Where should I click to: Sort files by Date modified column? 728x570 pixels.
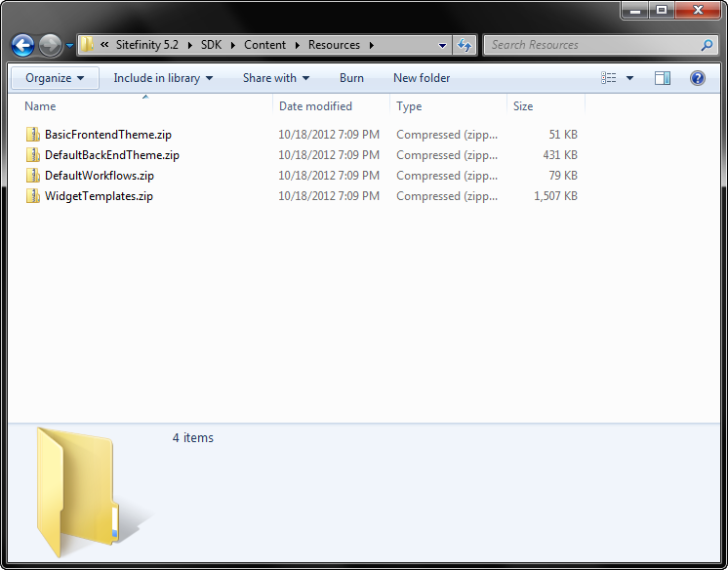[315, 106]
